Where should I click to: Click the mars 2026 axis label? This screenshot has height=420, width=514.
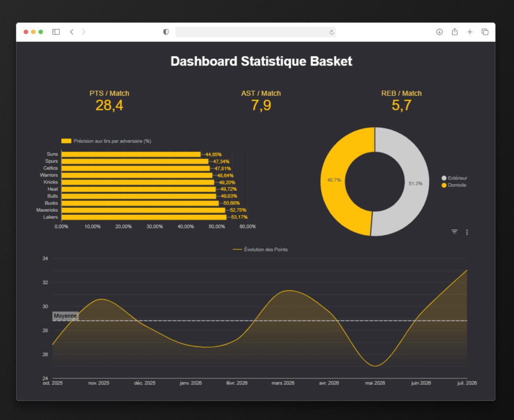pos(283,383)
